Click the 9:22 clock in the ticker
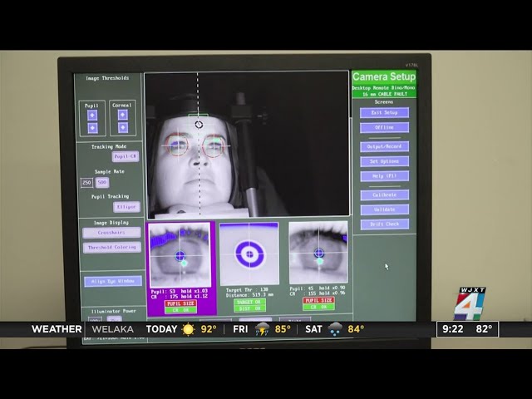Viewport: 532px width, 399px height. pyautogui.click(x=452, y=329)
